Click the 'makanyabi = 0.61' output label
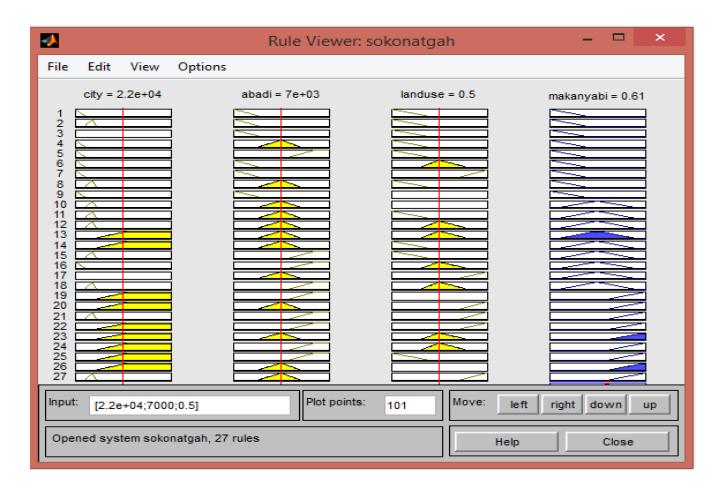The width and height of the screenshot is (720, 490). coord(596,96)
